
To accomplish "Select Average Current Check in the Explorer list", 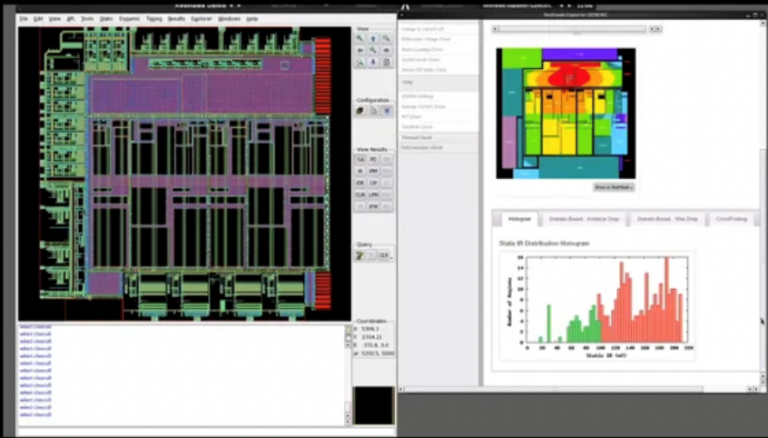I will tap(423, 106).
